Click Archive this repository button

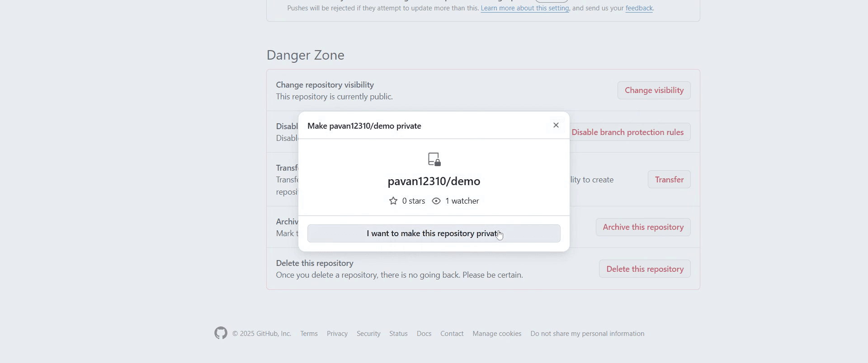click(643, 227)
